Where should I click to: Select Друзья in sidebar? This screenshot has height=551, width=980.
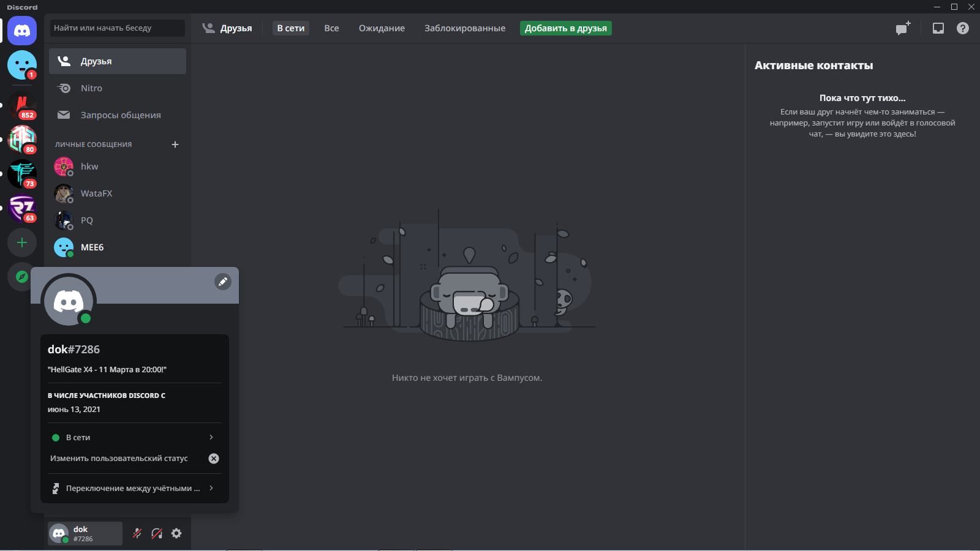(118, 61)
